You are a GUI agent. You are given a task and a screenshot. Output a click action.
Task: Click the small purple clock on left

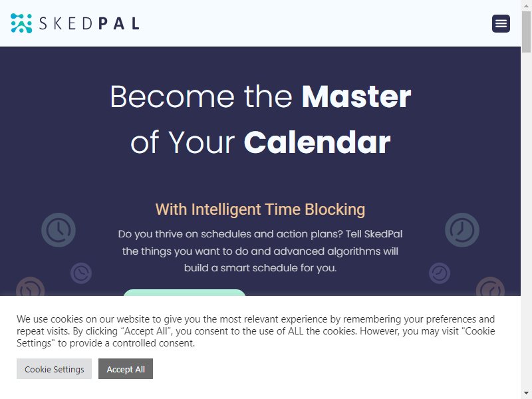click(80, 273)
